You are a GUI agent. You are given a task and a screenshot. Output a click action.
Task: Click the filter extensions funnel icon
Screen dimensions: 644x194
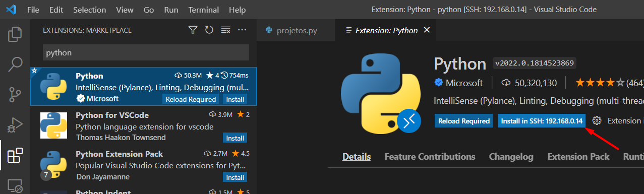pos(193,30)
